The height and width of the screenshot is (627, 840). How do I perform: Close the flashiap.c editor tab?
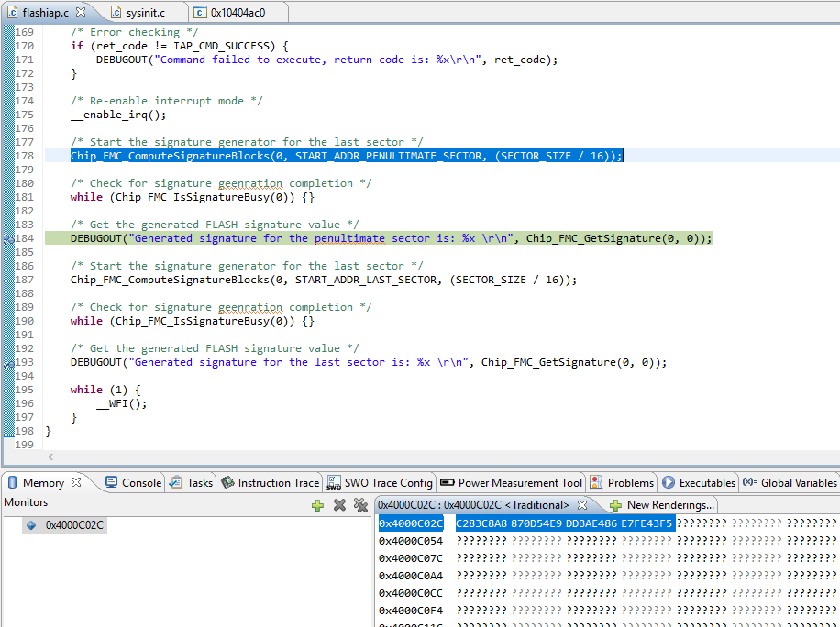pos(81,12)
